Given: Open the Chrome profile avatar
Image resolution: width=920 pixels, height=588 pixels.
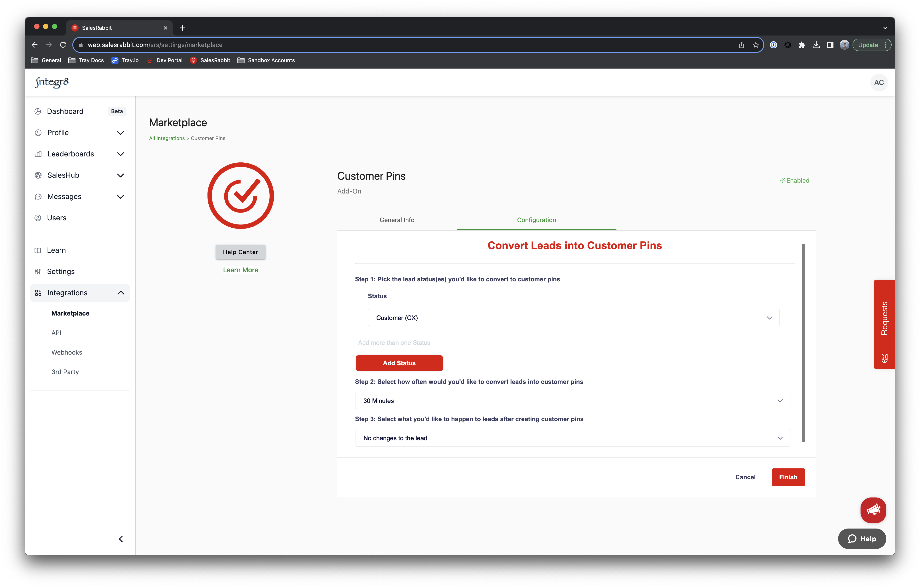Looking at the screenshot, I should tap(844, 45).
